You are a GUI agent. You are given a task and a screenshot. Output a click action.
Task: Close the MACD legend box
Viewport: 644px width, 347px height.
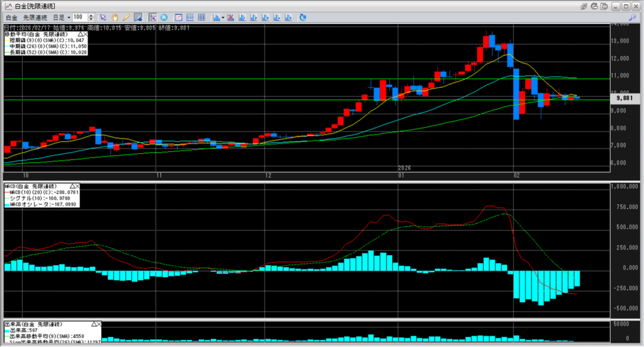[78, 186]
